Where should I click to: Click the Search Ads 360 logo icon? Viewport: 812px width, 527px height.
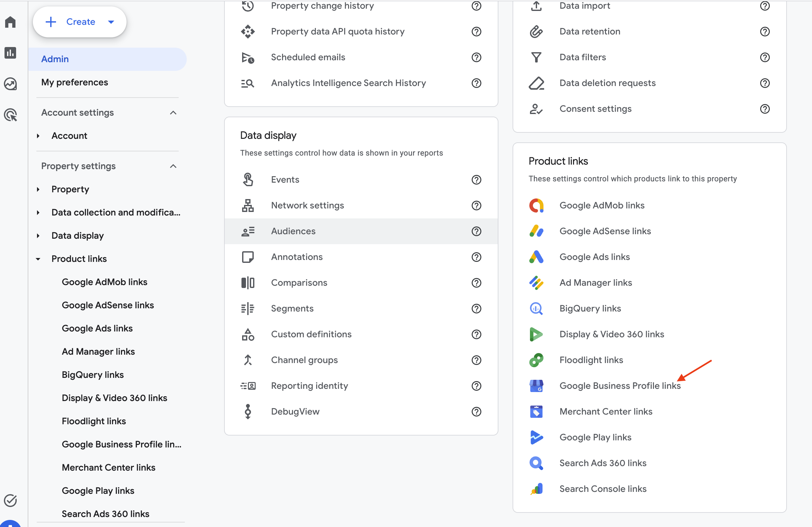[x=536, y=463]
